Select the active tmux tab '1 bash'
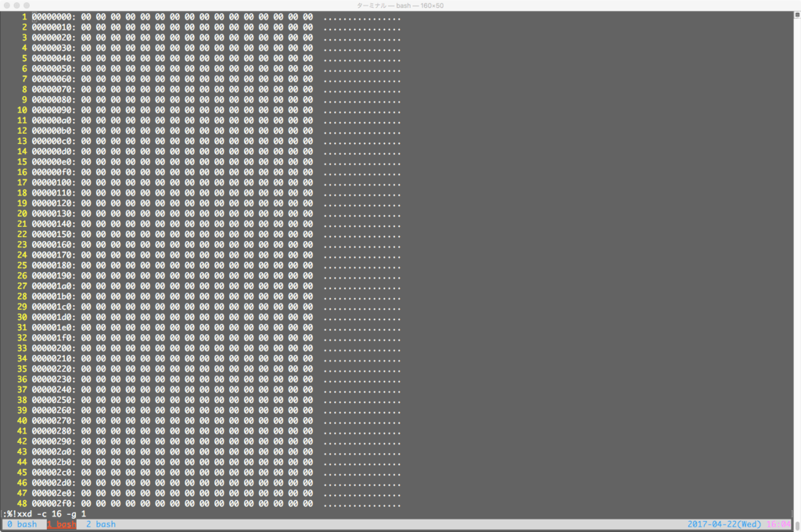The image size is (801, 532). pyautogui.click(x=62, y=524)
